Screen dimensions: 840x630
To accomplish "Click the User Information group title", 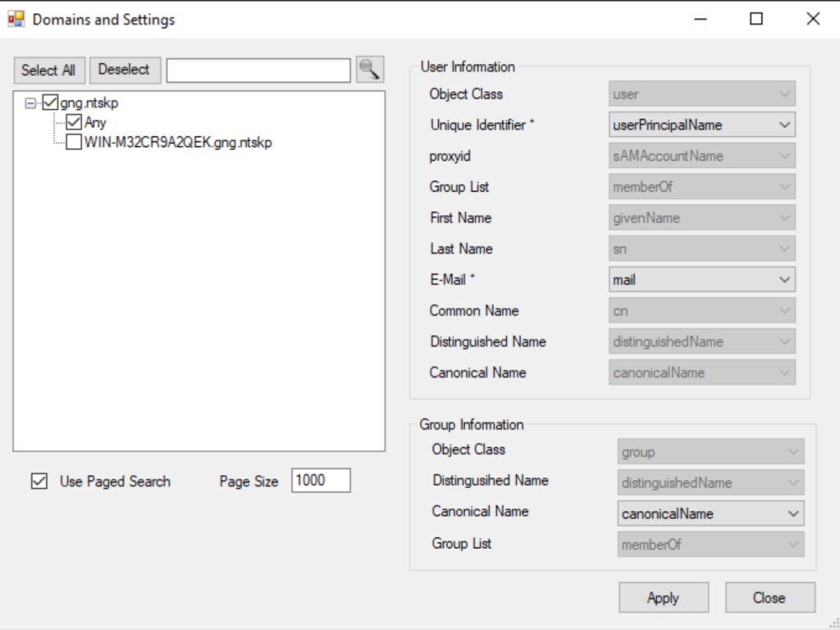I will click(468, 67).
